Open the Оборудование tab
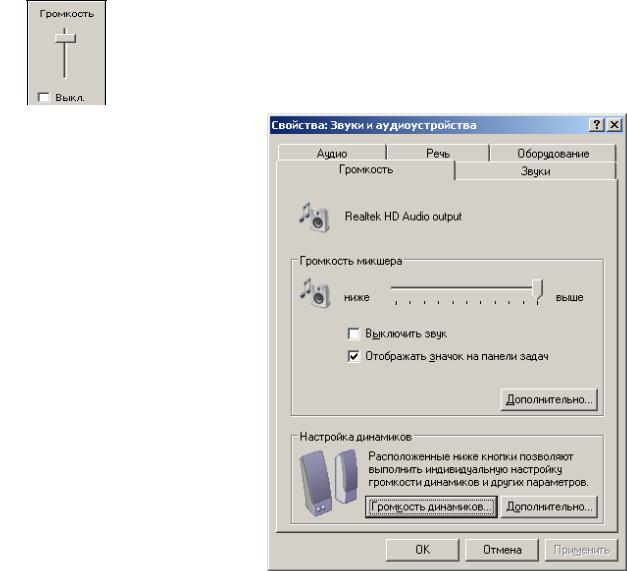Image resolution: width=627 pixels, height=571 pixels. coord(553,153)
